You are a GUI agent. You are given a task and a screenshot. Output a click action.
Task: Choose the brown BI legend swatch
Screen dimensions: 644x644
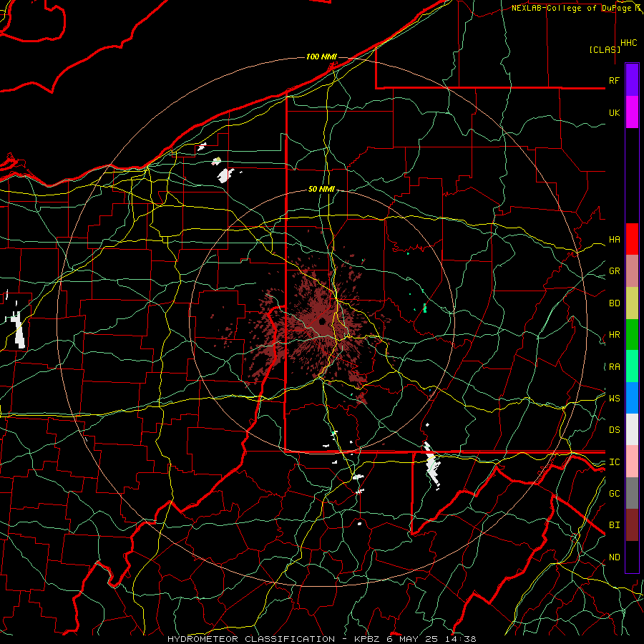pyautogui.click(x=632, y=525)
